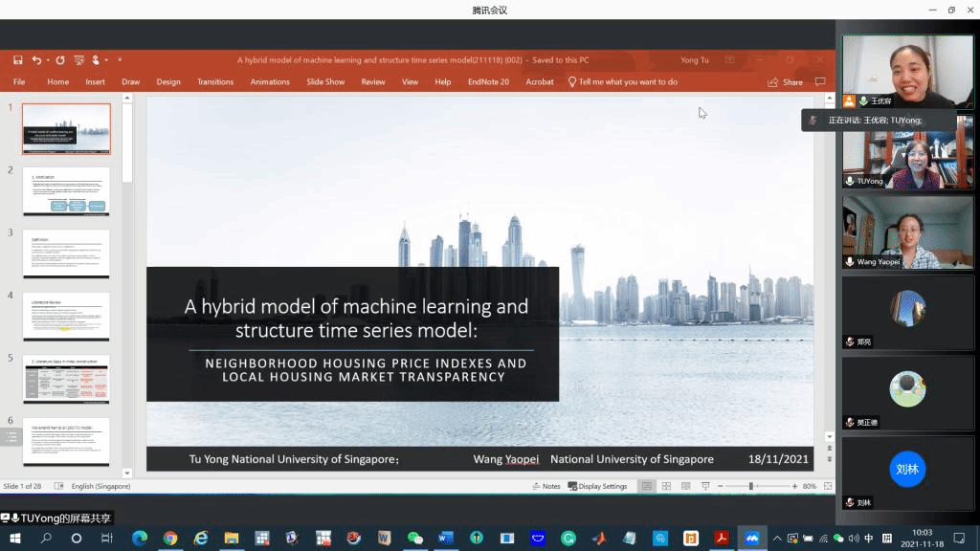Click the Save icon in Quick Access Toolbar

[x=17, y=60]
